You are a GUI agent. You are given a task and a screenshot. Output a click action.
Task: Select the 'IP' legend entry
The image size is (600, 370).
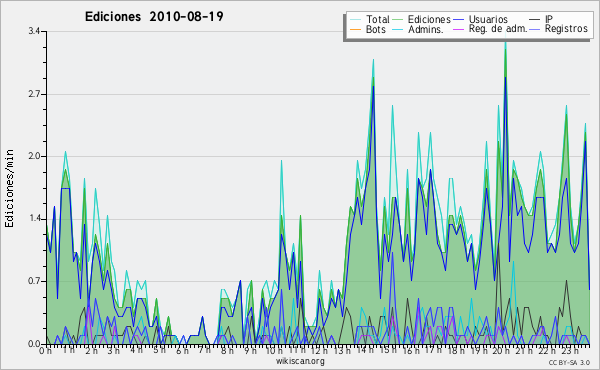click(x=549, y=19)
